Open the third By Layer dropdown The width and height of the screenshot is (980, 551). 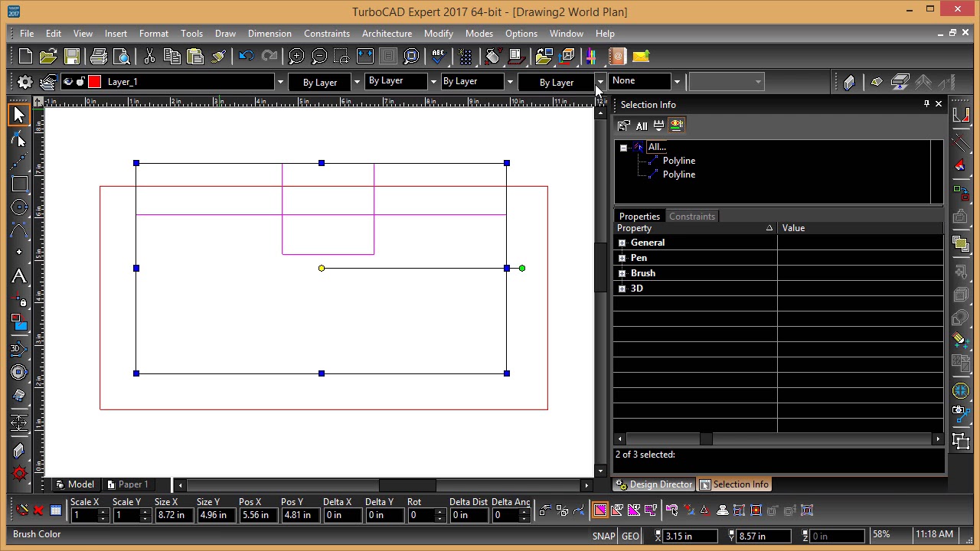510,82
